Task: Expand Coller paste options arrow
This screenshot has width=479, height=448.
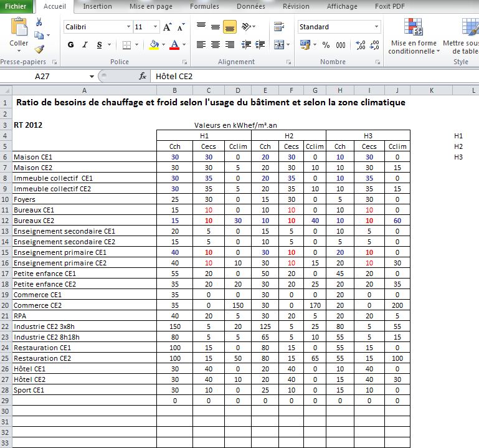Action: 19,51
